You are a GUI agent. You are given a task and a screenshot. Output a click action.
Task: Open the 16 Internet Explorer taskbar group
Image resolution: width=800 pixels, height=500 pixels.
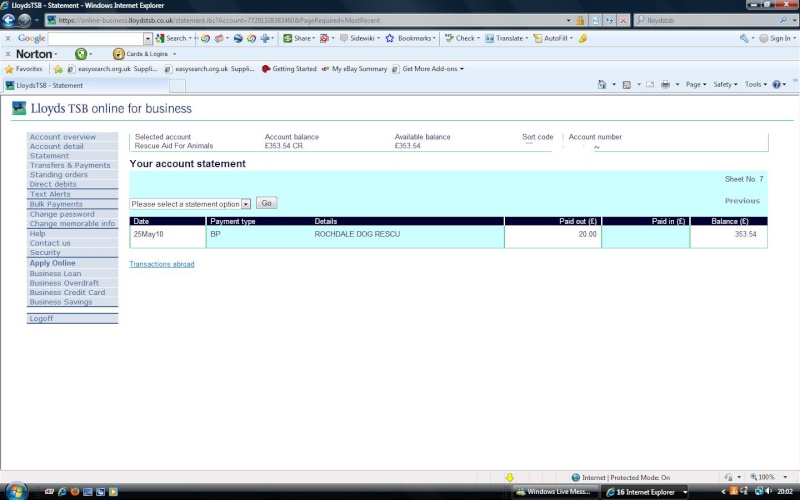point(645,492)
